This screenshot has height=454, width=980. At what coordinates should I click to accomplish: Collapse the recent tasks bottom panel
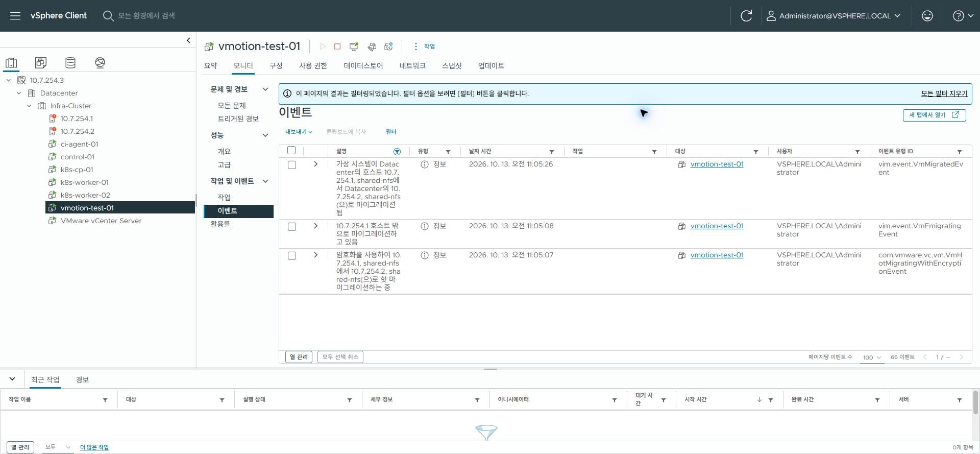pos(12,379)
